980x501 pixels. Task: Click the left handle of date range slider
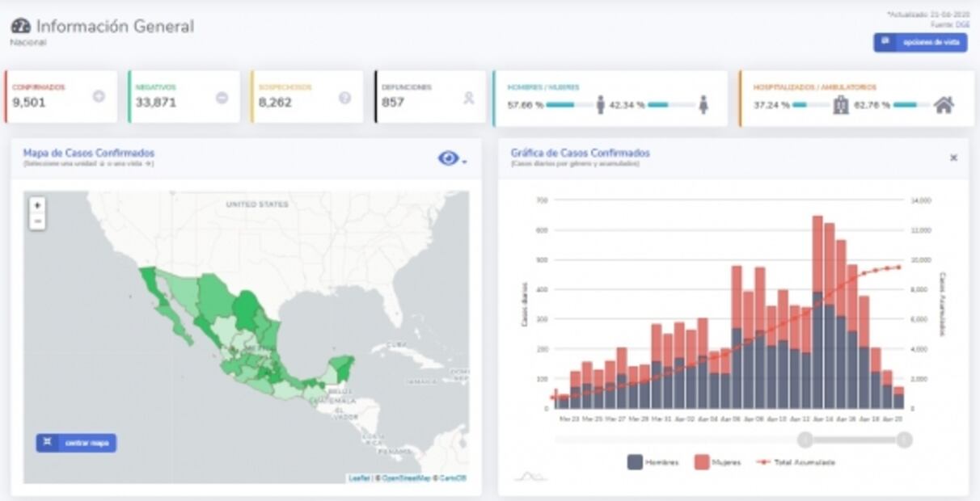[x=805, y=440]
